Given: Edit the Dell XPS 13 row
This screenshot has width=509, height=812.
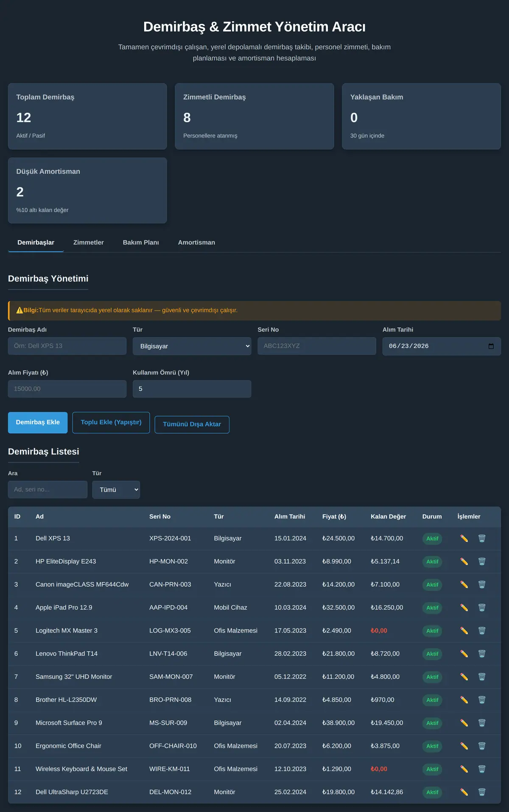Looking at the screenshot, I should (x=464, y=538).
